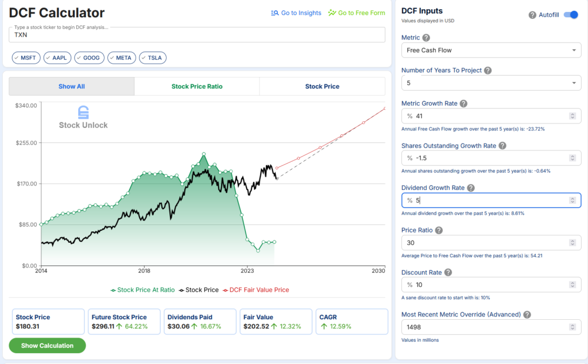588x364 pixels.
Task: Click the Most Recent Metric Override help icon
Action: (x=527, y=315)
